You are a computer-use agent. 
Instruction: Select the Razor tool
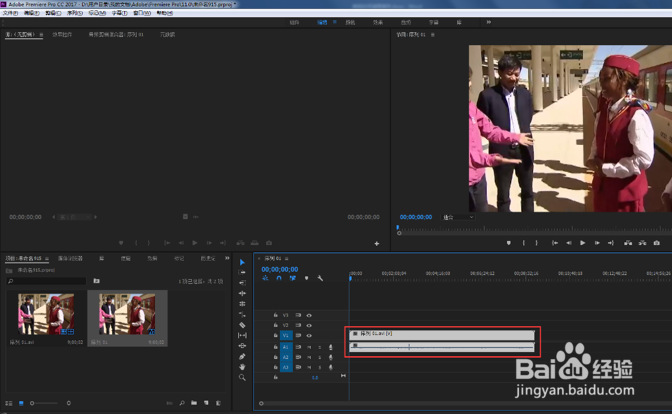tap(242, 325)
